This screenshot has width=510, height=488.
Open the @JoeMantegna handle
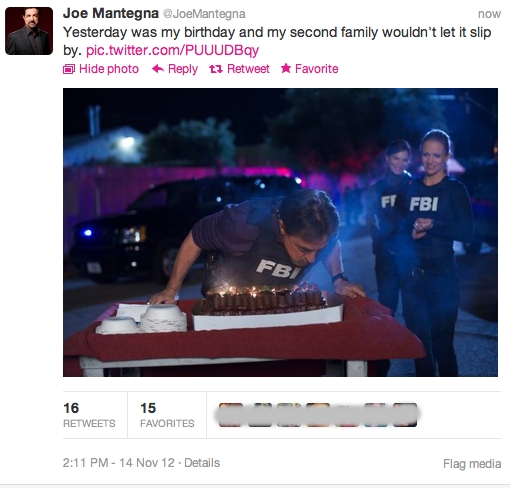pyautogui.click(x=204, y=14)
